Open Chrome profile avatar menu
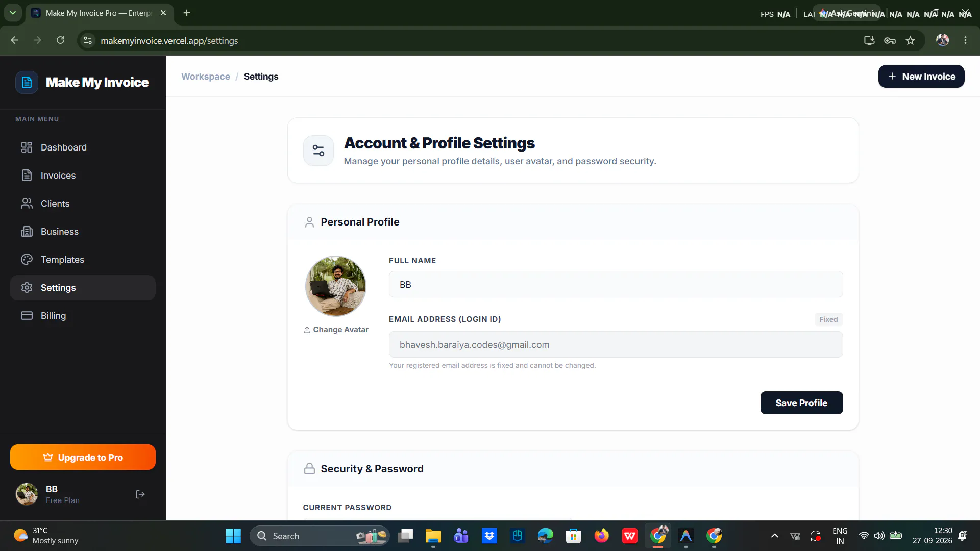980x551 pixels. 942,40
